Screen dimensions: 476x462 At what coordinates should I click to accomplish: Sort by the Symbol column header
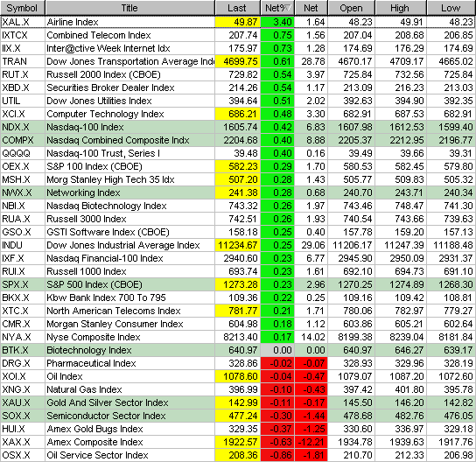click(23, 8)
